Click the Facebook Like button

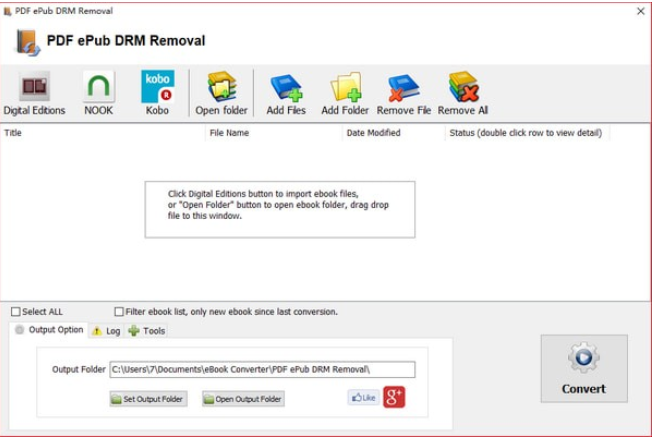coord(363,397)
